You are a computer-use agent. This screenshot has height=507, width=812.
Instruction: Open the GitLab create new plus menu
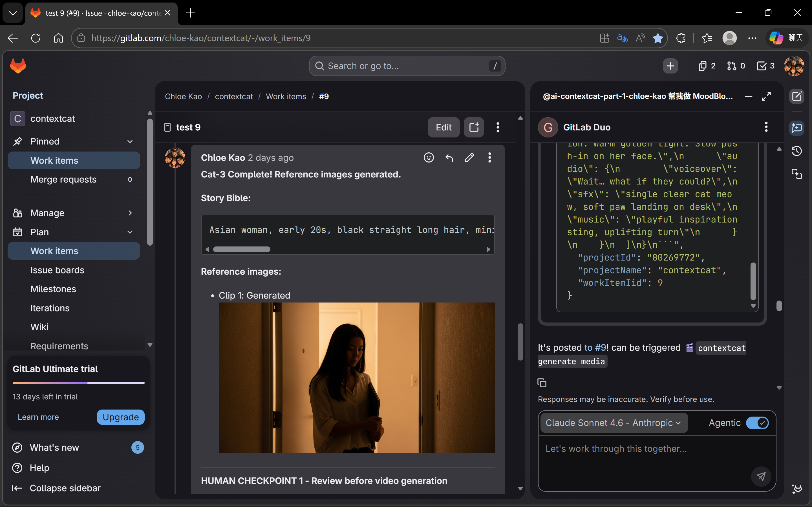670,66
